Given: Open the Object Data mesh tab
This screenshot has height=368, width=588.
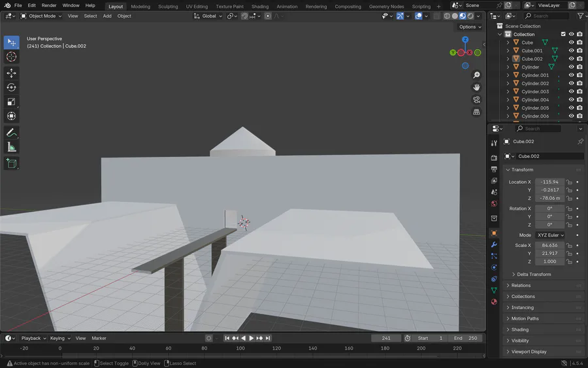Looking at the screenshot, I should coord(494,290).
